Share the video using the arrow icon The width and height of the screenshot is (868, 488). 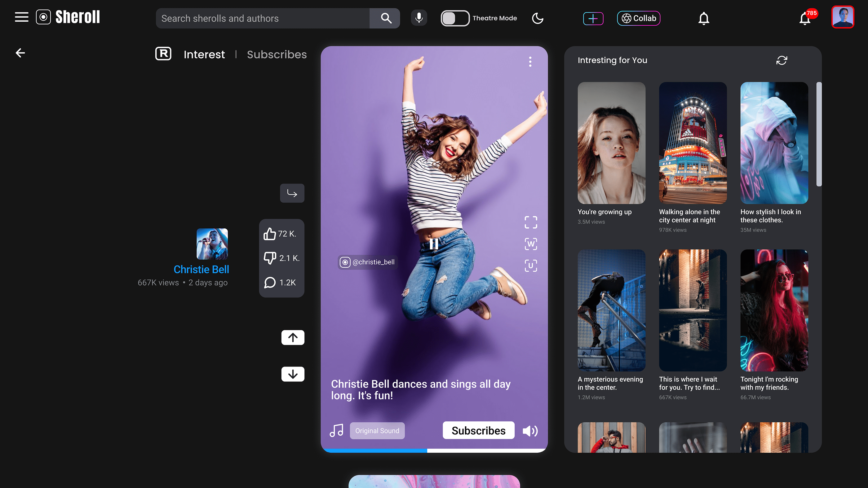point(292,193)
